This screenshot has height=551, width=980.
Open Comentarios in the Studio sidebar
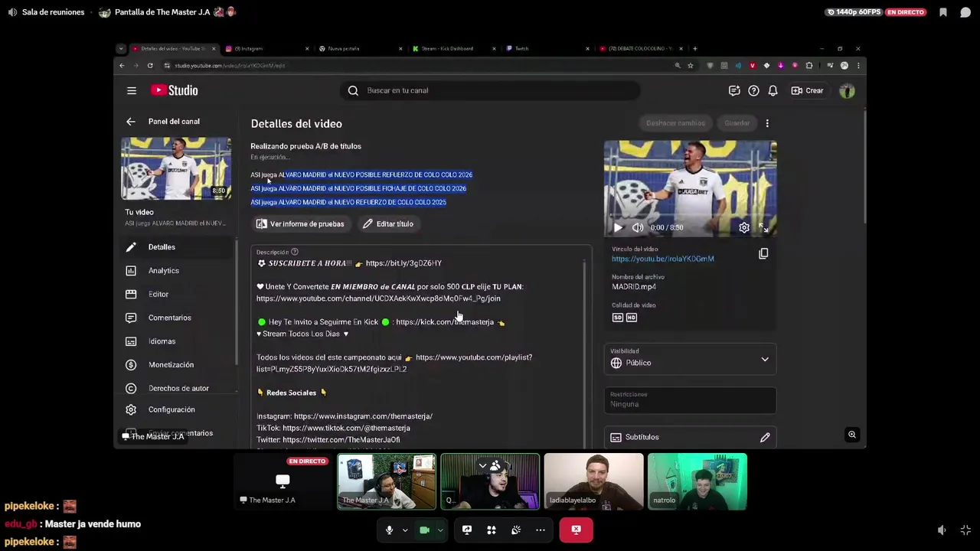[178, 318]
